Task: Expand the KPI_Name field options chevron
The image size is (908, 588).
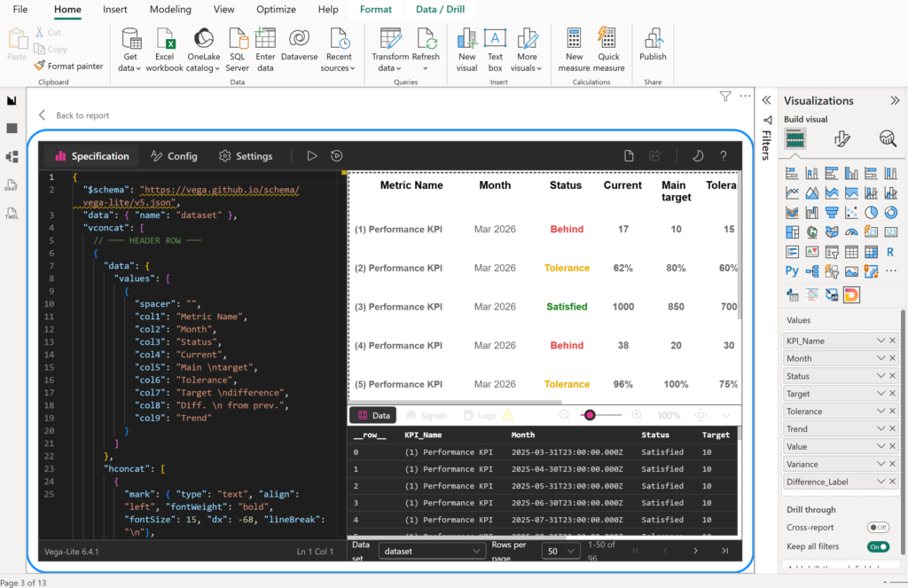Action: click(881, 341)
